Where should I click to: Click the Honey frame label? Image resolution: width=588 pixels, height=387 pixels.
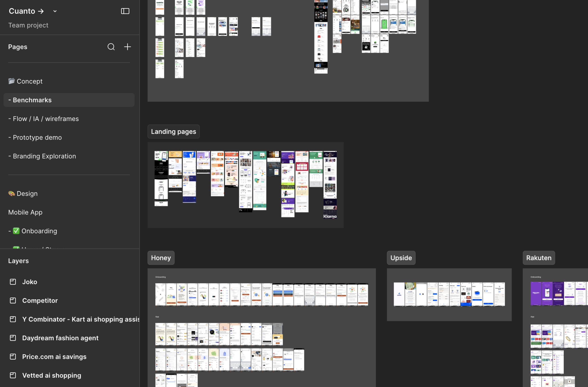pos(161,258)
